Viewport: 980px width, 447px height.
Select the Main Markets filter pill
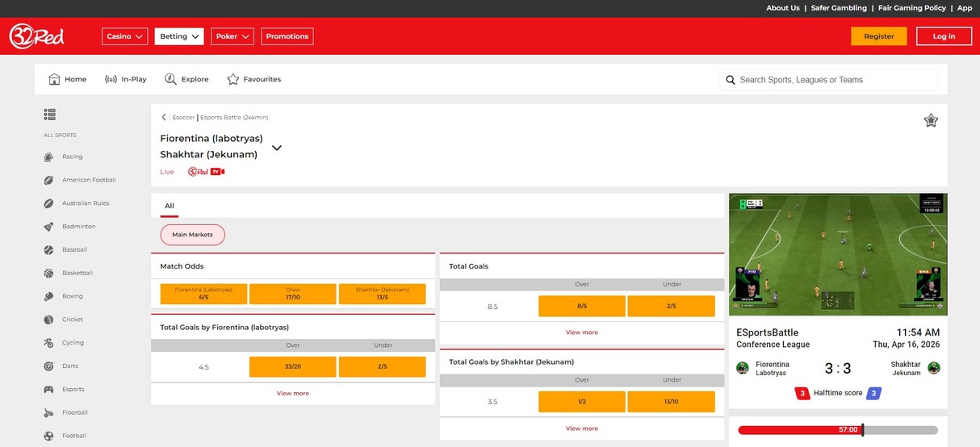point(193,235)
